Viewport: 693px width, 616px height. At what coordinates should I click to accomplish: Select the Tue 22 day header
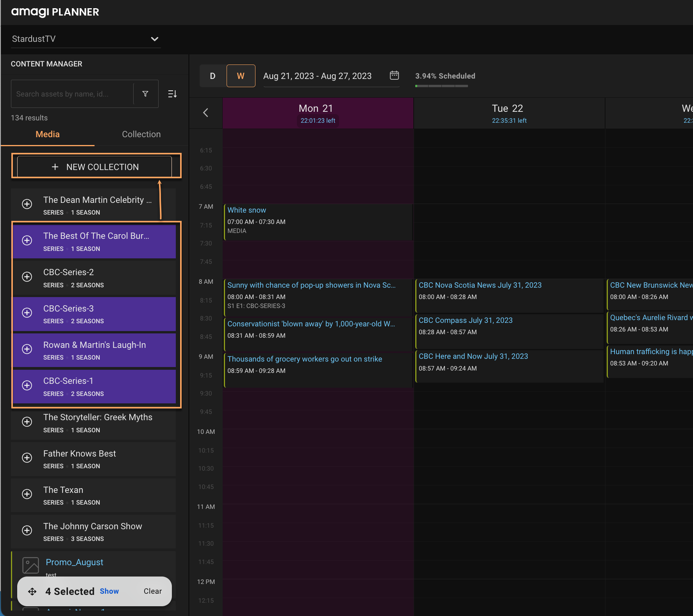coord(509,113)
